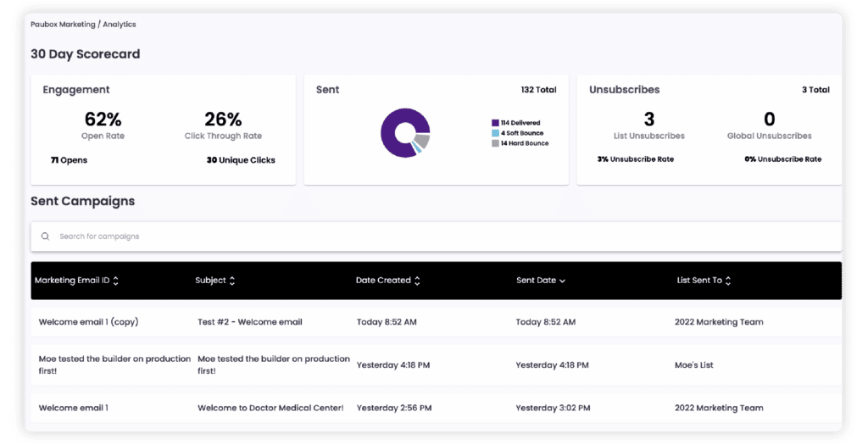Open Welcome email 1 campaign row
The width and height of the screenshot is (868, 445).
(x=74, y=408)
